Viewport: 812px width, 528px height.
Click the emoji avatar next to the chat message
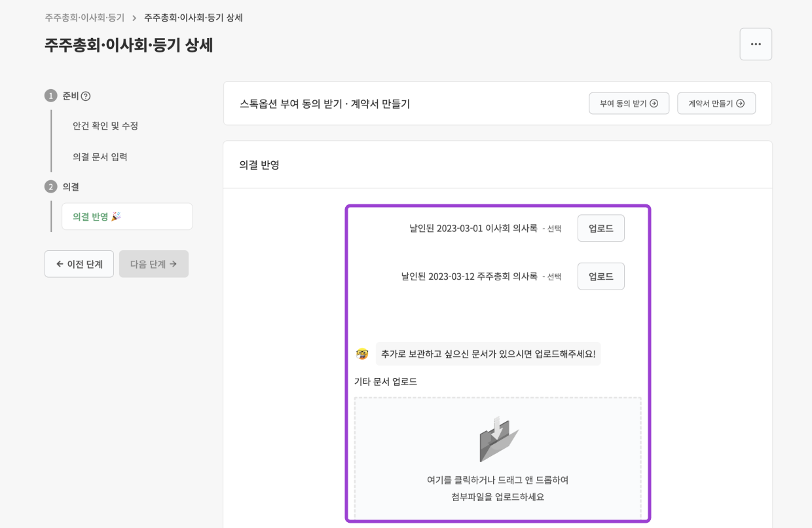pos(362,353)
